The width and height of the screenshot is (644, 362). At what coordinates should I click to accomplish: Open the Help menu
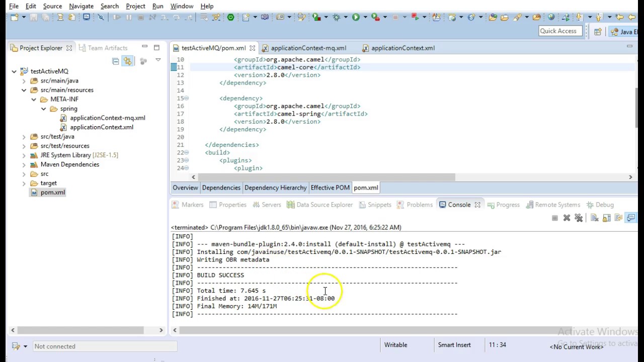coord(207,6)
